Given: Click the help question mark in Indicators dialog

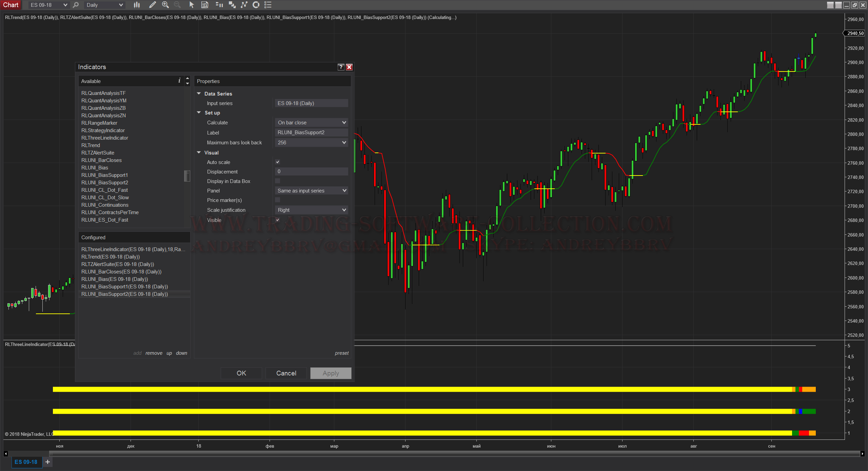Looking at the screenshot, I should [341, 67].
